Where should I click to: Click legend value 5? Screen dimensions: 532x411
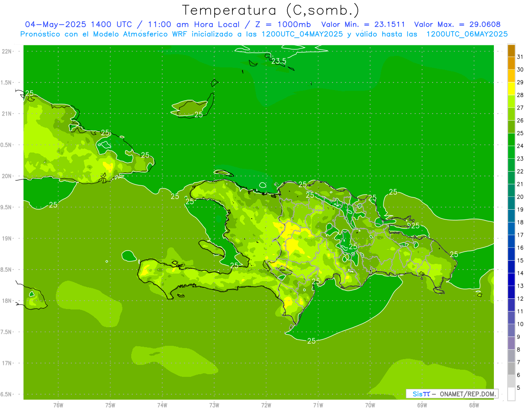click(519, 388)
